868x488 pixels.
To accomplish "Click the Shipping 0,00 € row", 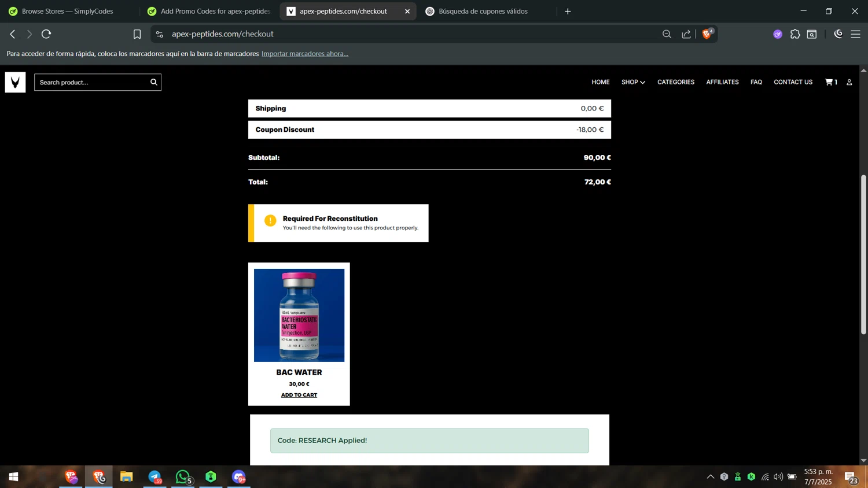I will coord(429,108).
